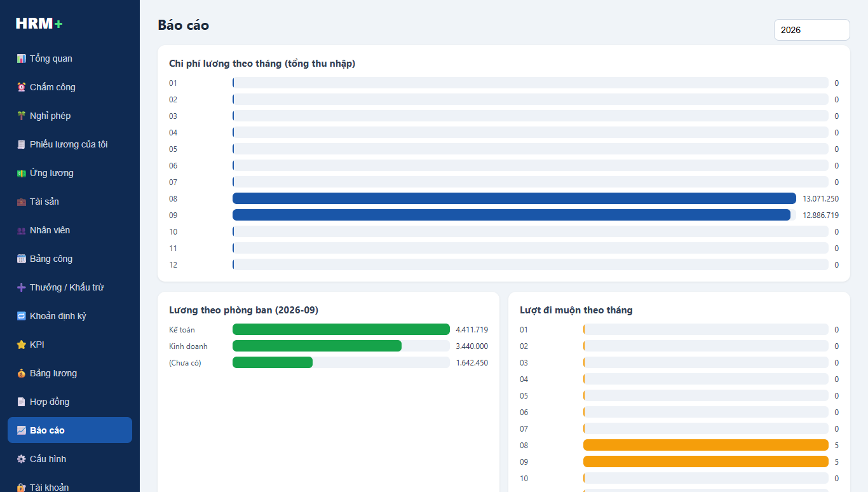Click the (Chưa có) department salary bar

pyautogui.click(x=273, y=362)
